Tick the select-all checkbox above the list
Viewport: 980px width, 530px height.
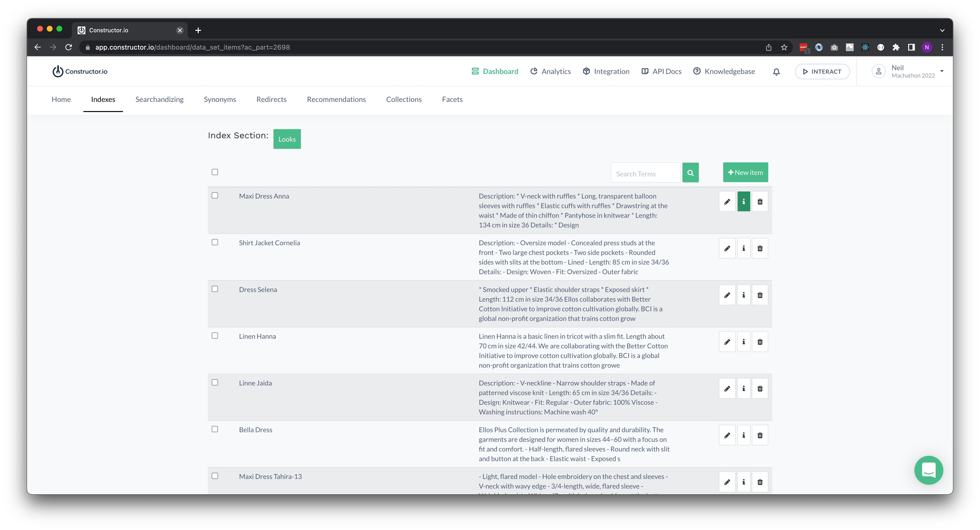[x=215, y=172]
